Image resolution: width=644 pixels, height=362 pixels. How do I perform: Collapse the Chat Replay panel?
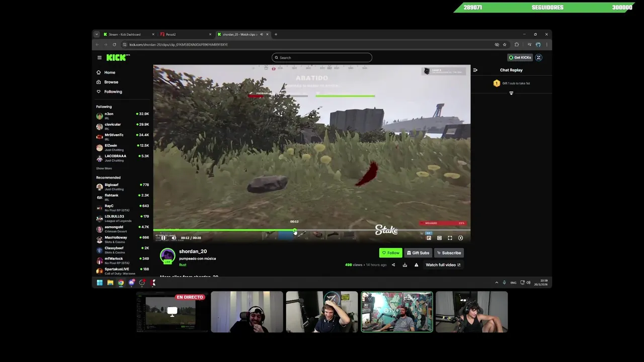coord(475,70)
